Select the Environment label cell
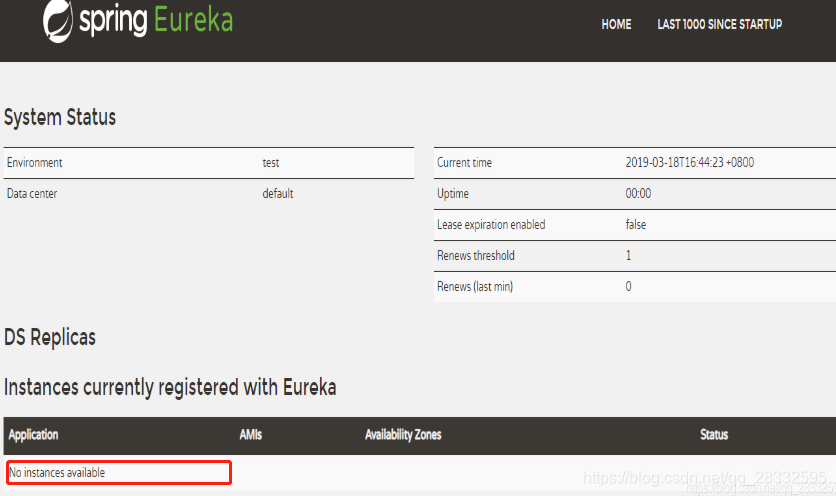Image resolution: width=836 pixels, height=496 pixels. coord(35,163)
